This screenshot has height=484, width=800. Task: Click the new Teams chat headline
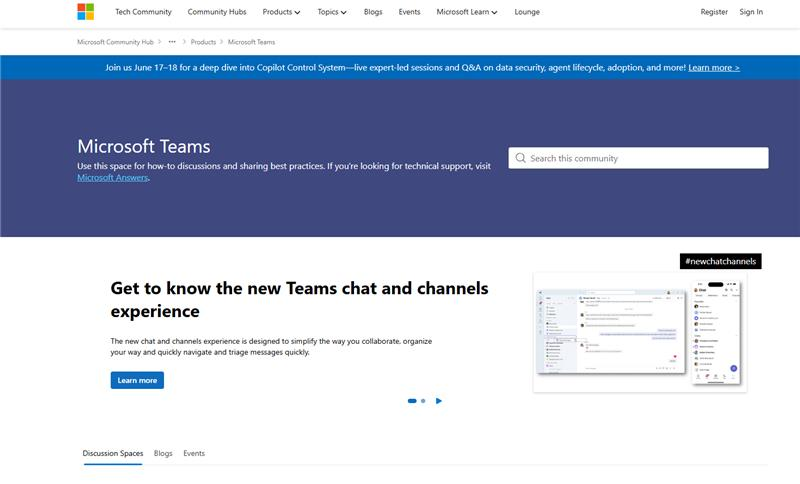(x=299, y=299)
